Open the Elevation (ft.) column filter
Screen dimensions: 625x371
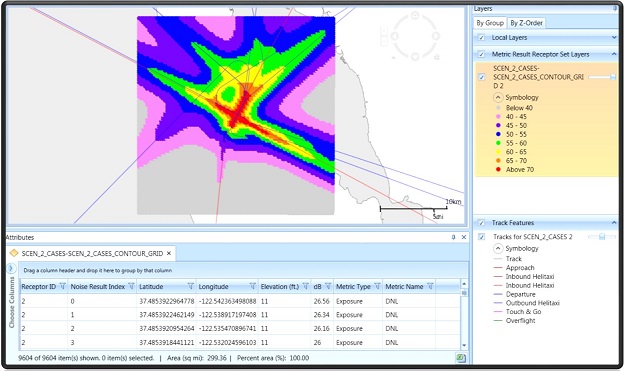click(306, 286)
